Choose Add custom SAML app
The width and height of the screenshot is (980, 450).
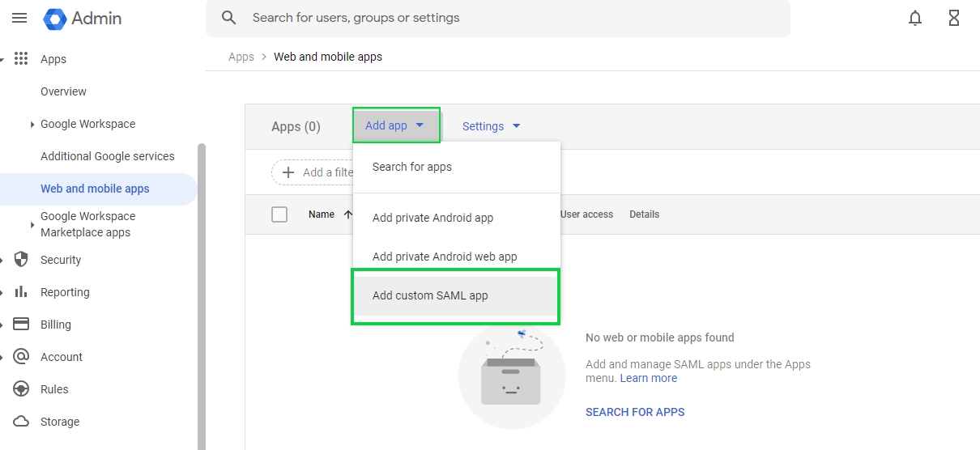[x=430, y=295]
